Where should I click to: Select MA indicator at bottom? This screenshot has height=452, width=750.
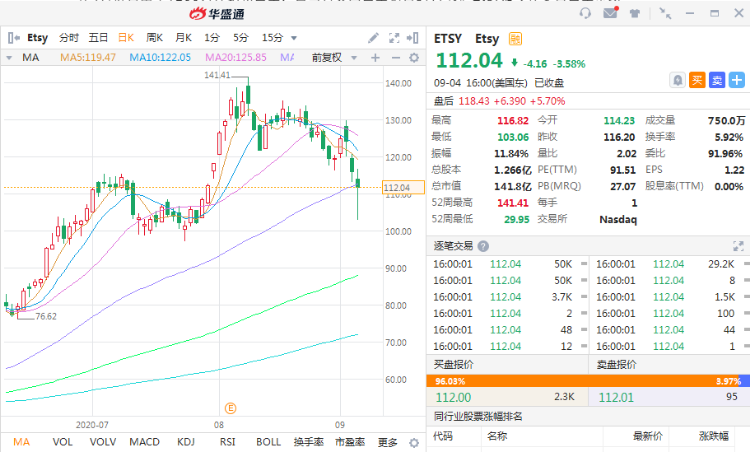click(x=22, y=442)
